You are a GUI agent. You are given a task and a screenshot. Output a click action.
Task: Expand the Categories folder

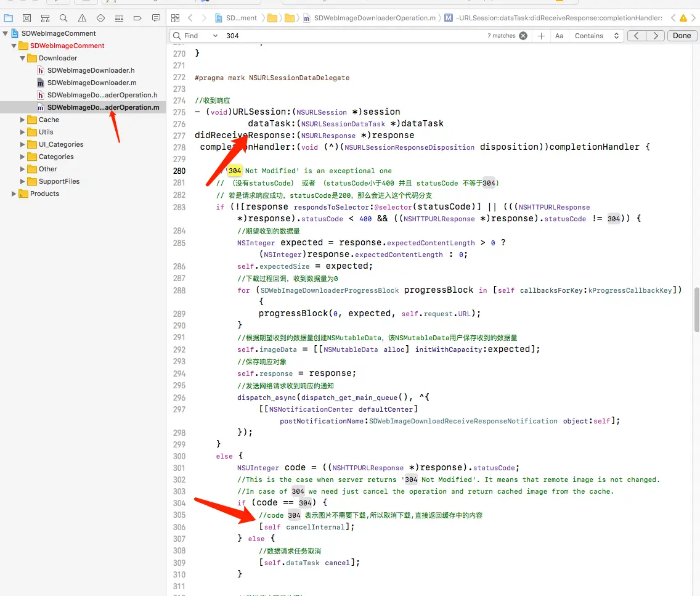pos(22,157)
